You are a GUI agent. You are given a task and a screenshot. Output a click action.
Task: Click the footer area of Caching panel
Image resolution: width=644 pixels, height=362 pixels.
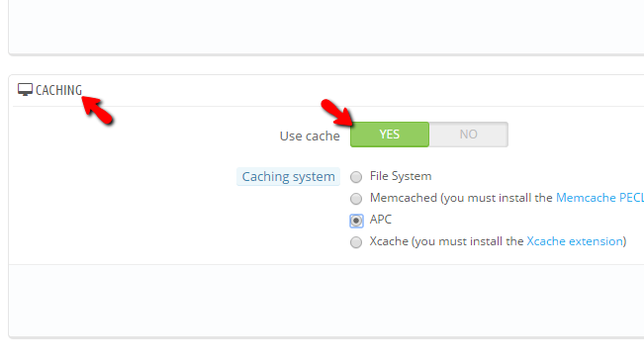tap(326, 301)
